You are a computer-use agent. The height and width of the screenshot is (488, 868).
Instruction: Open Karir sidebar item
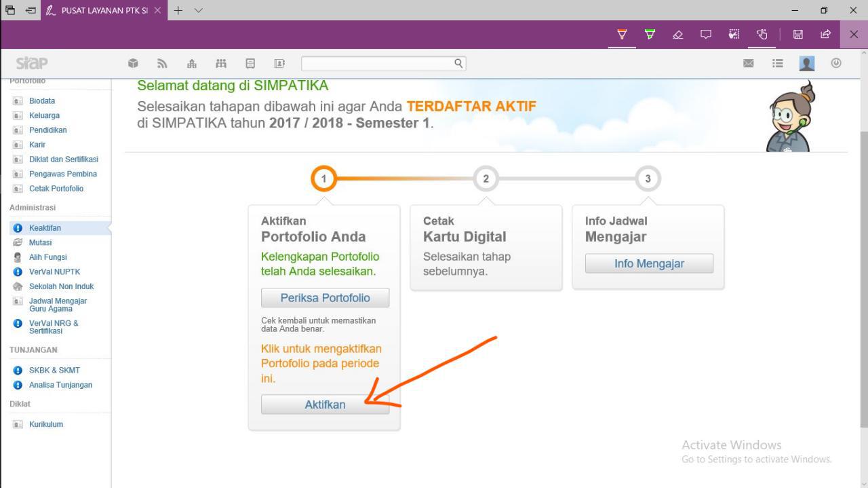click(37, 145)
